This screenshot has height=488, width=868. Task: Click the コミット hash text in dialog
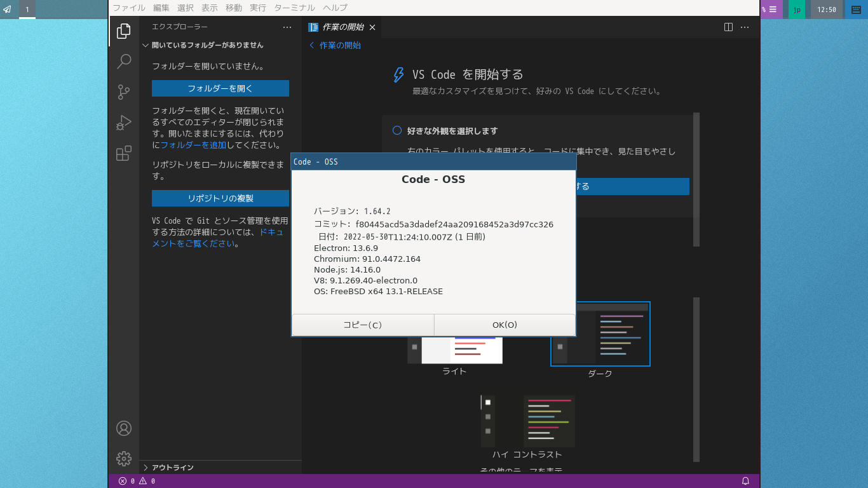click(x=454, y=224)
